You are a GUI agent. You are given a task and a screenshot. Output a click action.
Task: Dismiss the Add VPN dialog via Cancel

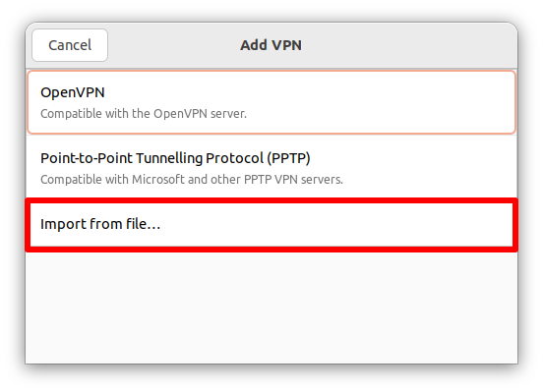pos(70,45)
